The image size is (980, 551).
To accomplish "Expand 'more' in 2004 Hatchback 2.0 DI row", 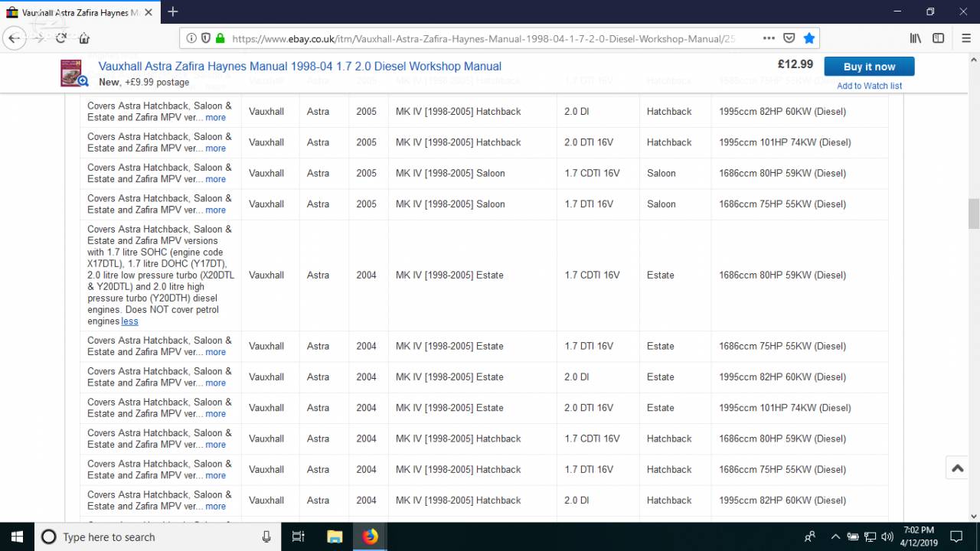I will pos(215,506).
